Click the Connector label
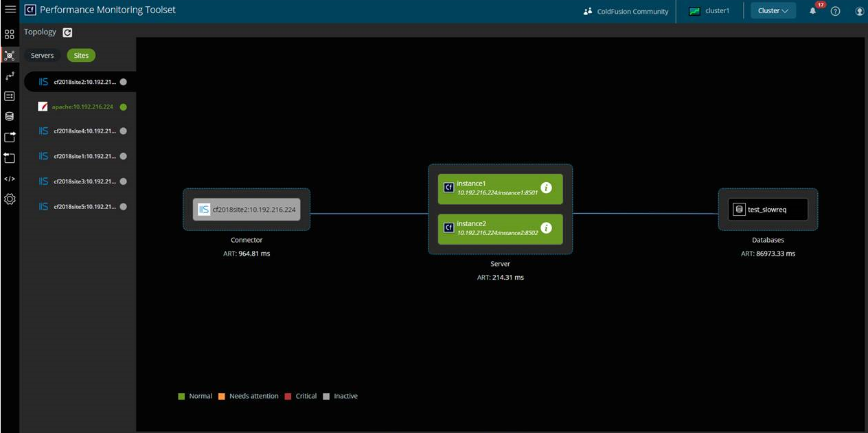The width and height of the screenshot is (868, 433). pos(247,240)
